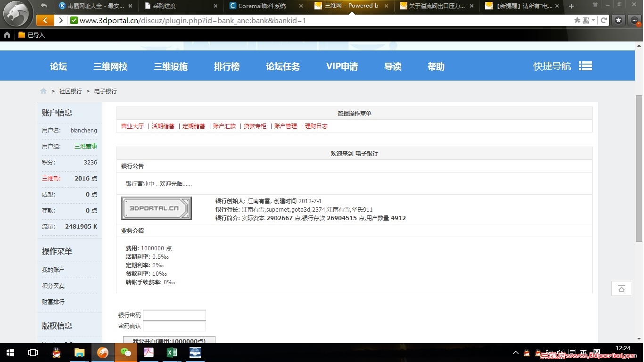The height and width of the screenshot is (362, 644).
Task: Click the username value biancheng
Action: point(84,131)
